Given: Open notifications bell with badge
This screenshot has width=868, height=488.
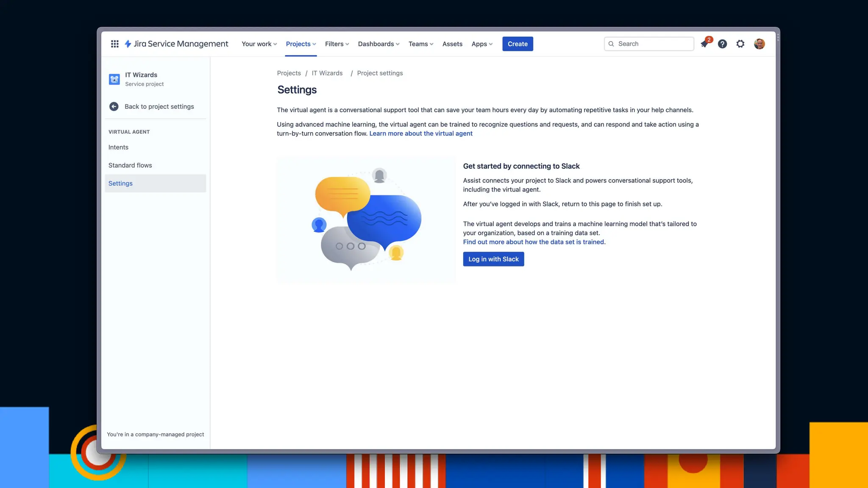Looking at the screenshot, I should [705, 44].
